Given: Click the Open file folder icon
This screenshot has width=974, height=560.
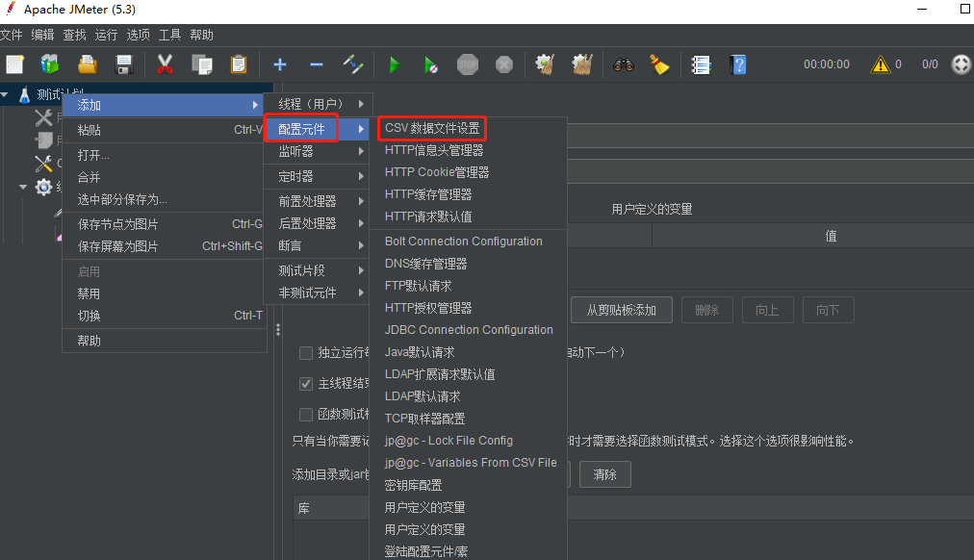Looking at the screenshot, I should point(87,64).
